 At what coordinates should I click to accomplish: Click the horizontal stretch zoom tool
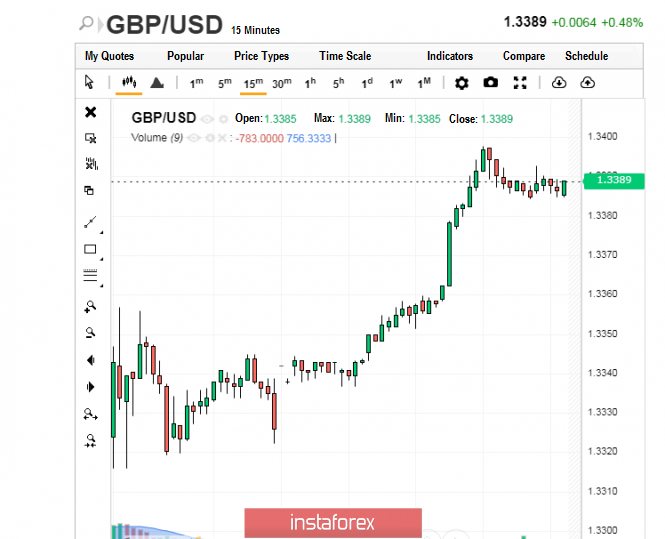click(90, 414)
